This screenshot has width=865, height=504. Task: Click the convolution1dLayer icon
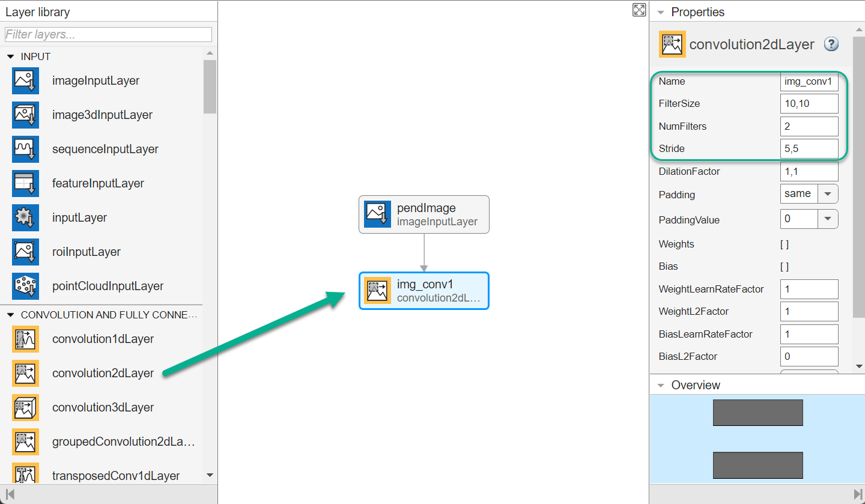(25, 339)
